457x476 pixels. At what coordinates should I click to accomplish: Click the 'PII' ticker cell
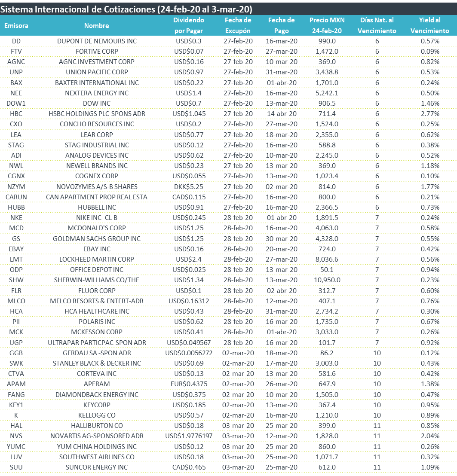click(16, 321)
